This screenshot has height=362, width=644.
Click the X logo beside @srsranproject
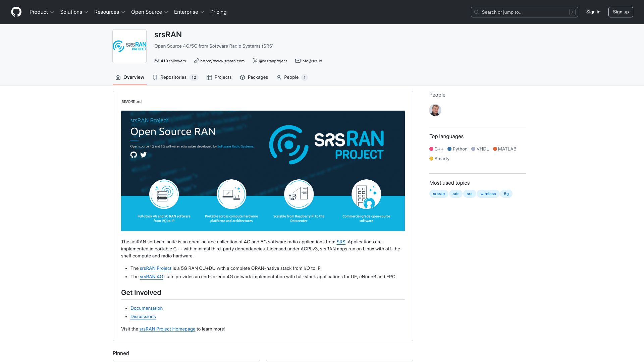coord(255,61)
